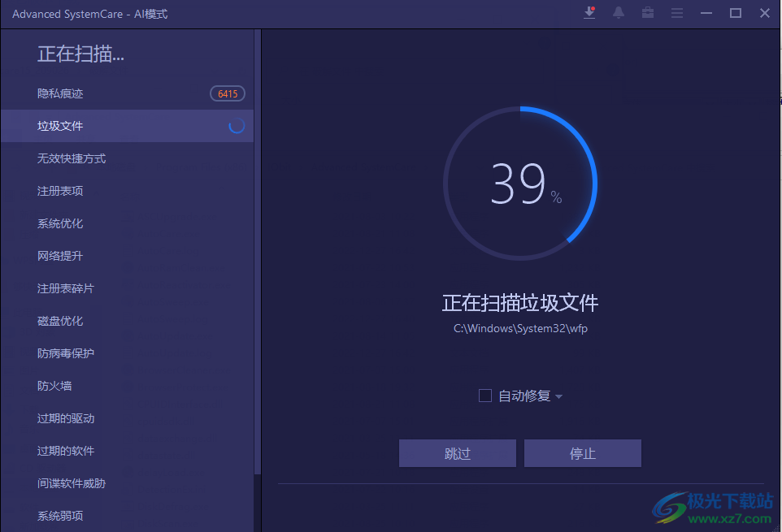
Task: Close the Advanced SystemCare window
Action: pyautogui.click(x=765, y=13)
